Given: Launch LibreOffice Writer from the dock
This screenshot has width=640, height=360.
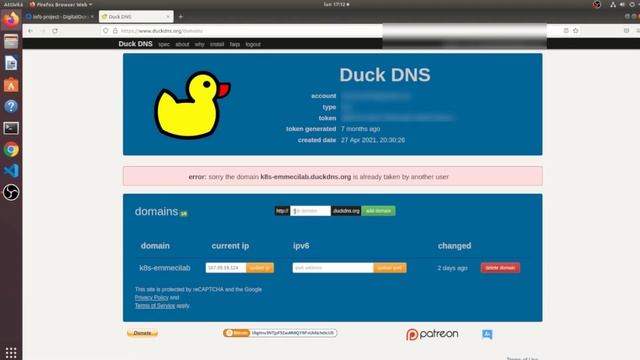Looking at the screenshot, I should click(11, 63).
